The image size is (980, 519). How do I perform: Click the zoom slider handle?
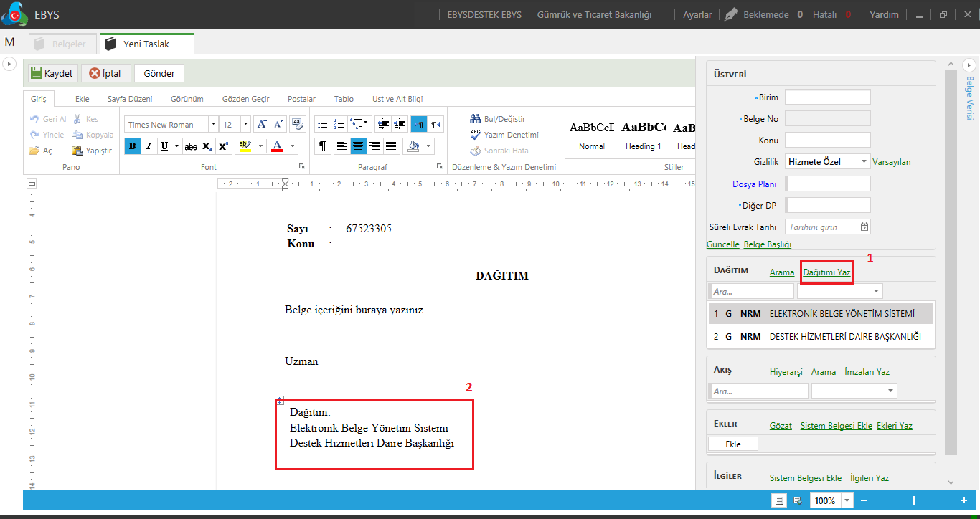tap(914, 500)
